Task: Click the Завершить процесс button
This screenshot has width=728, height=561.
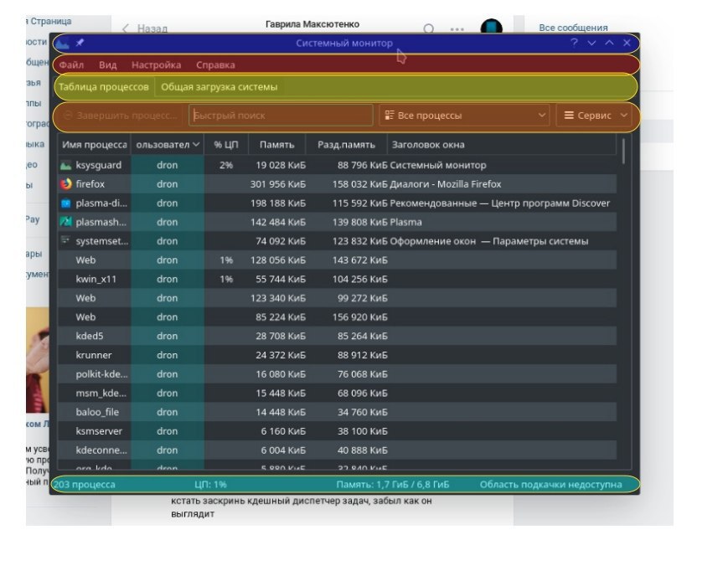Action: [x=121, y=116]
